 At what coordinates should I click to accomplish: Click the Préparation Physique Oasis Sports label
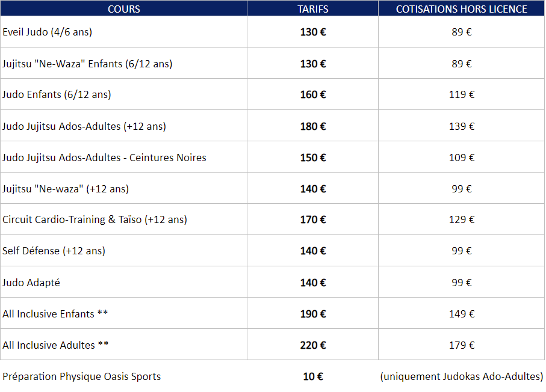coord(82,376)
